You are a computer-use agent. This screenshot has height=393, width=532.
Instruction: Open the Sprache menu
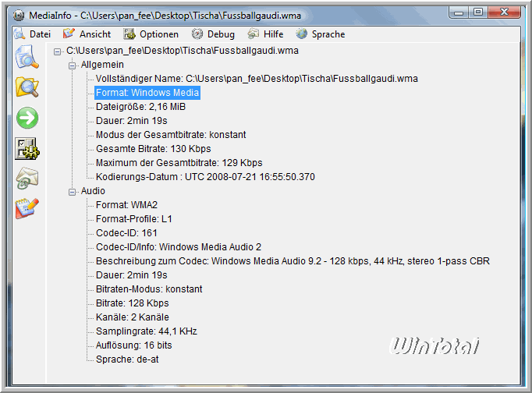pyautogui.click(x=328, y=34)
